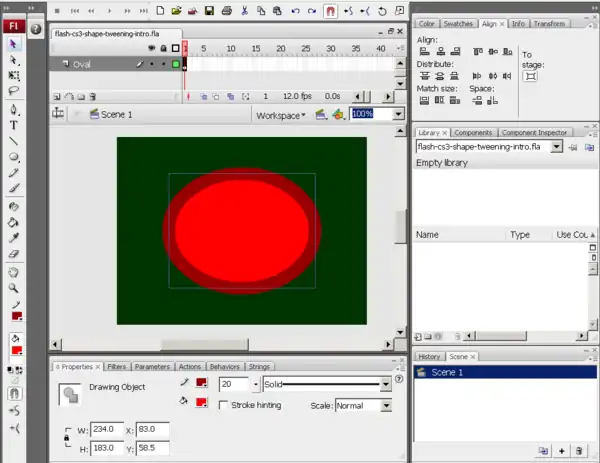Toggle the Oval layer outline color square
The image size is (600, 463).
[176, 64]
